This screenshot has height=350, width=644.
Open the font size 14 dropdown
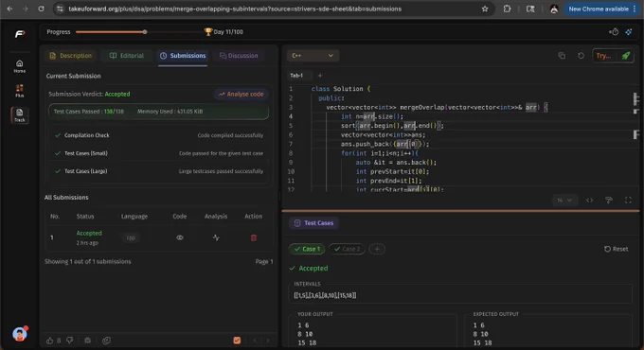[x=564, y=201]
